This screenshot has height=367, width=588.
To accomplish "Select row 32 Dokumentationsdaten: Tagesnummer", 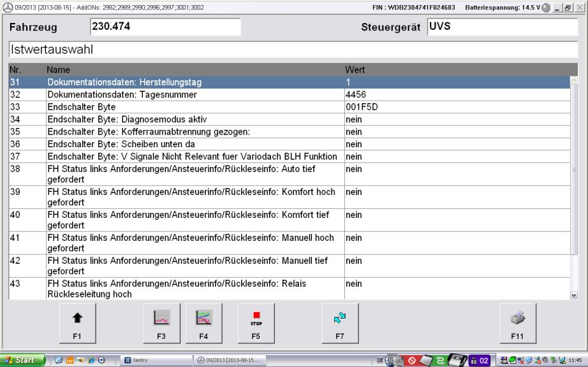I will tap(289, 95).
